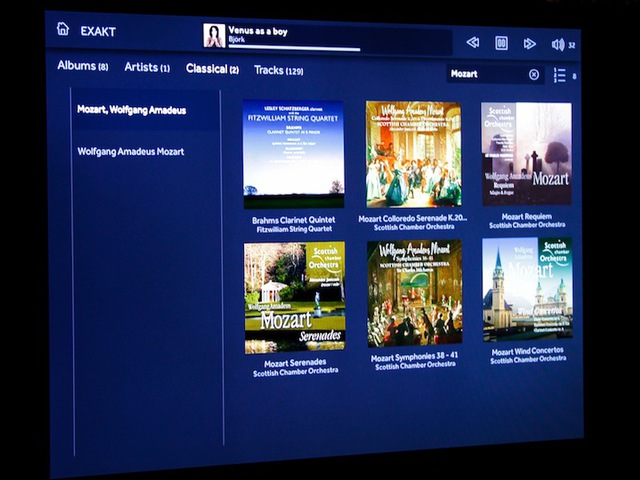Open Mozart Requiem album cover

point(527,154)
